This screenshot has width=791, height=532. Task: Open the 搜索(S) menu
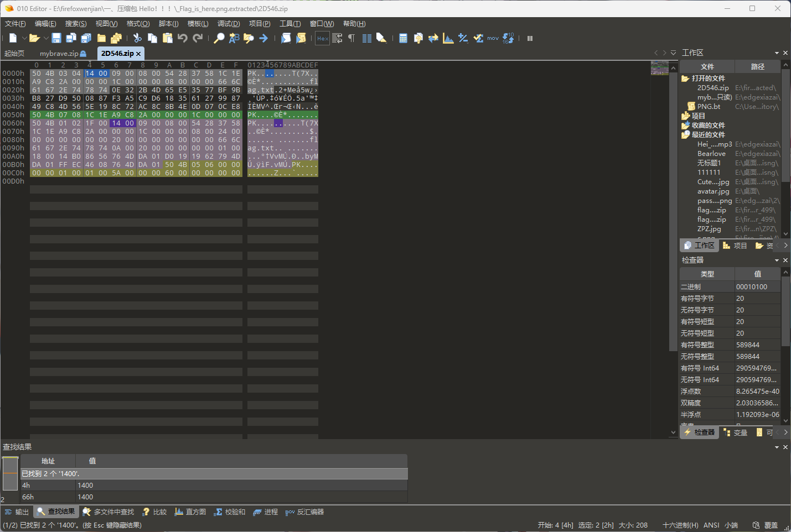point(76,24)
